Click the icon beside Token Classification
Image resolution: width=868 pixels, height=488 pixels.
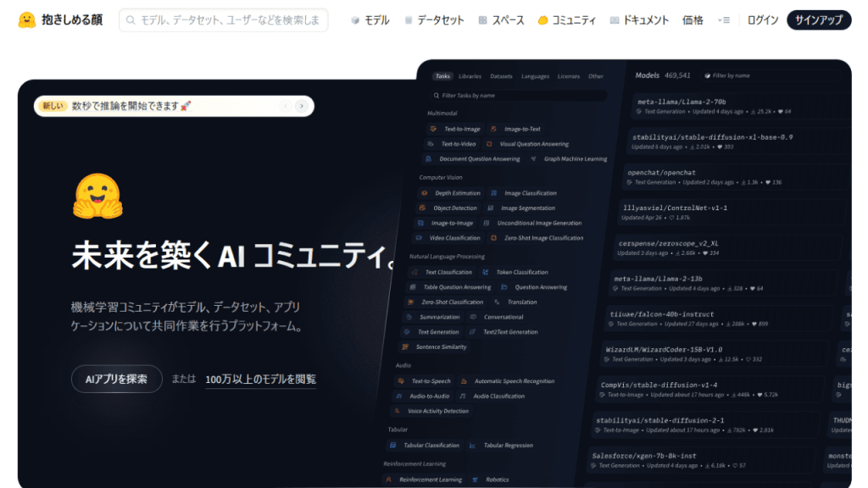pyautogui.click(x=486, y=272)
